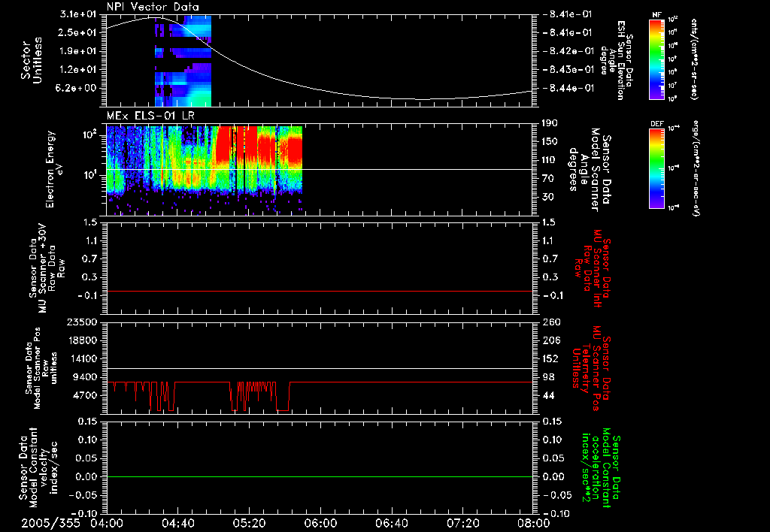Click the 06:40 time axis label

click(x=391, y=523)
